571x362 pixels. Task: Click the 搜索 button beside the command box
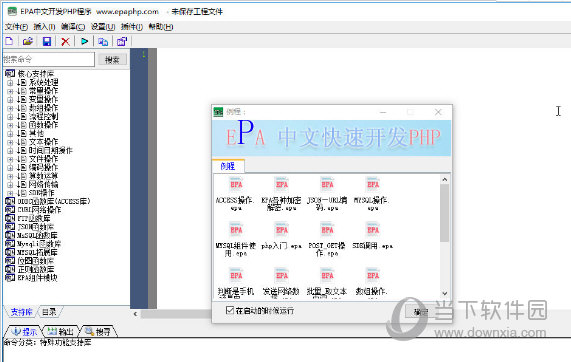point(112,59)
